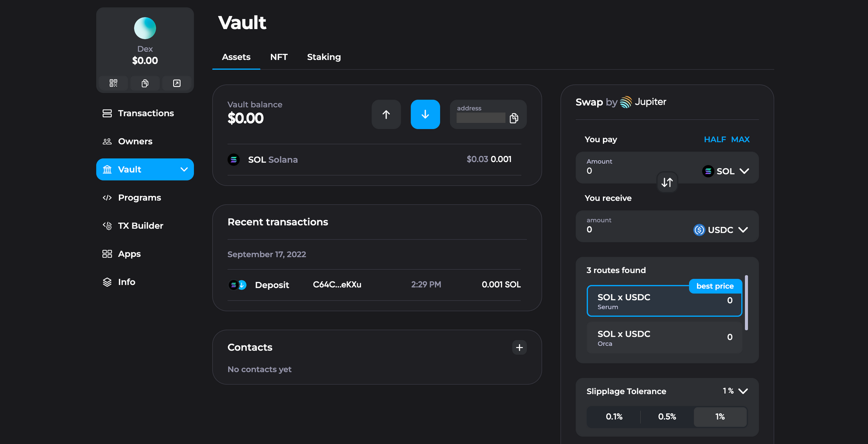Open wallet in external explorer
The image size is (868, 444).
coord(177,83)
